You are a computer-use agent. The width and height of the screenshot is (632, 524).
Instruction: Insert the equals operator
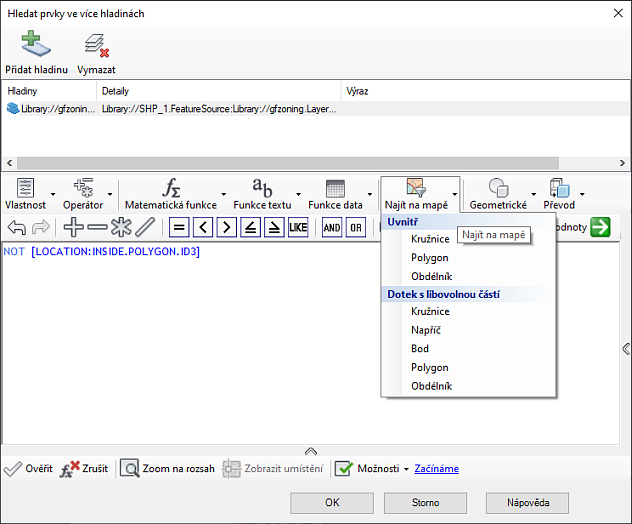[179, 227]
